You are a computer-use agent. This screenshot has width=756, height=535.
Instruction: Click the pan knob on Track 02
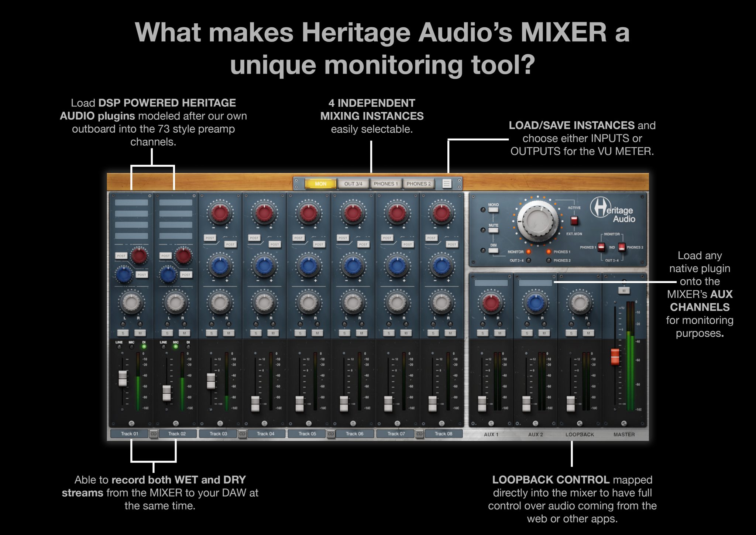point(175,302)
